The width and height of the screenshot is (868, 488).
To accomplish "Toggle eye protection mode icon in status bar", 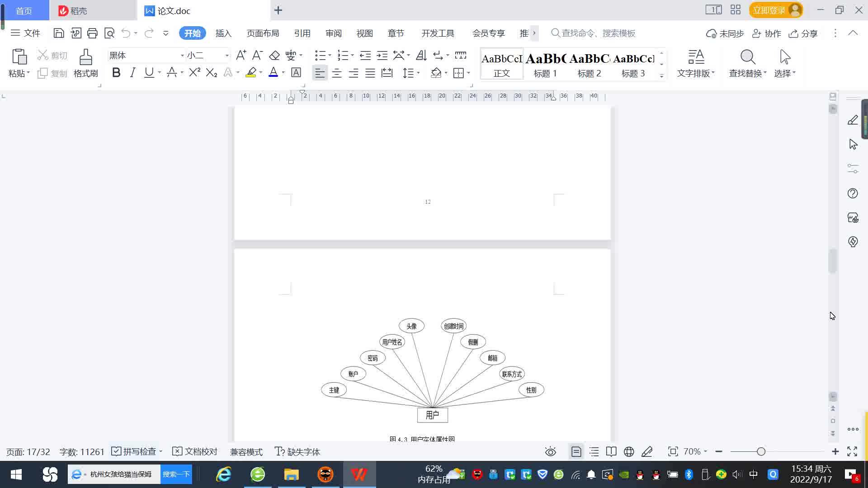I will (550, 452).
